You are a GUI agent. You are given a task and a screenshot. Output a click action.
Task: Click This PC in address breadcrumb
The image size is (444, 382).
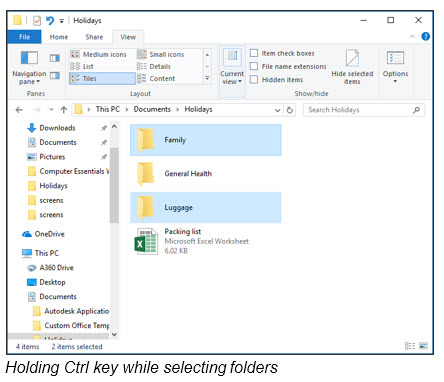[x=108, y=109]
